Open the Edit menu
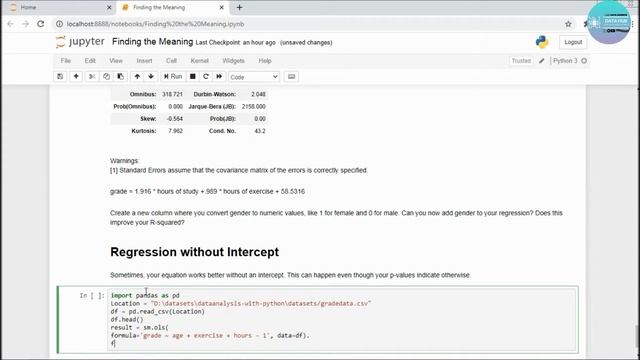The width and height of the screenshot is (640, 360). pos(90,61)
